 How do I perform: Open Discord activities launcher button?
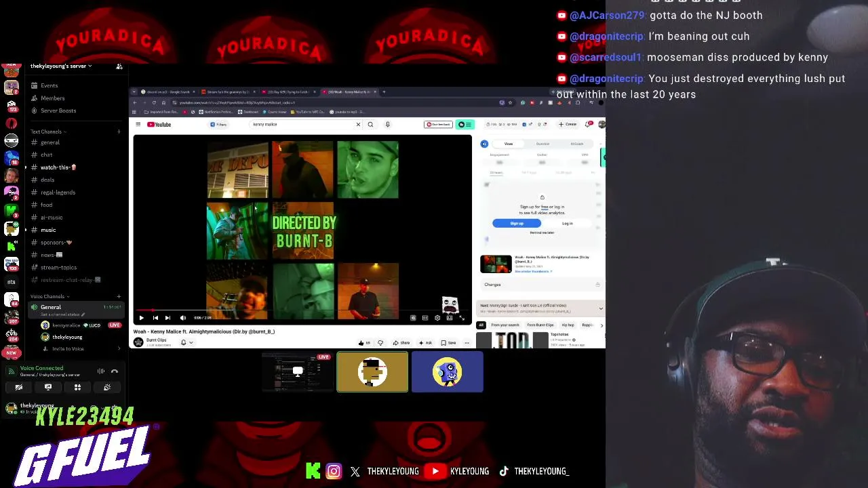point(77,387)
